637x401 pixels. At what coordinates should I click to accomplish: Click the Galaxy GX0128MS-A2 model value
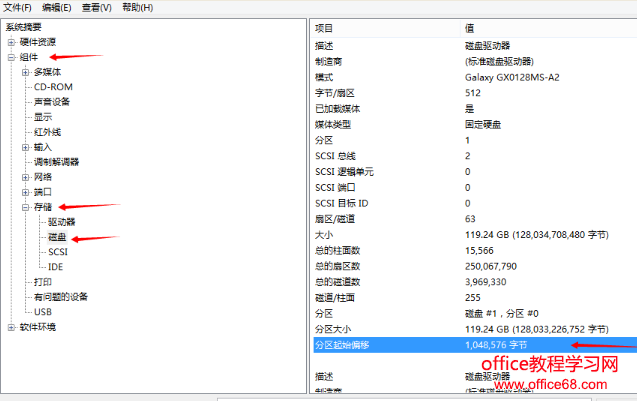[512, 77]
